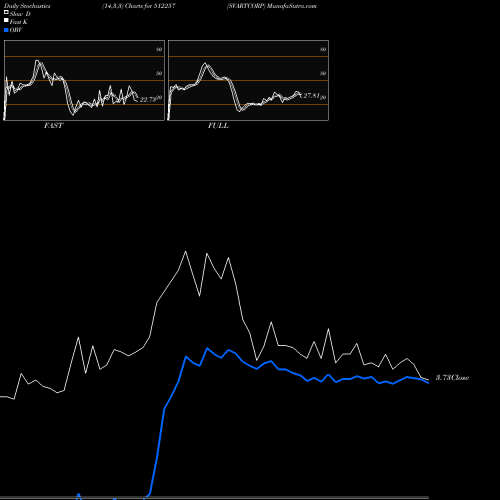
Task: Click the '3.73 Close' price label
Action: (452, 378)
